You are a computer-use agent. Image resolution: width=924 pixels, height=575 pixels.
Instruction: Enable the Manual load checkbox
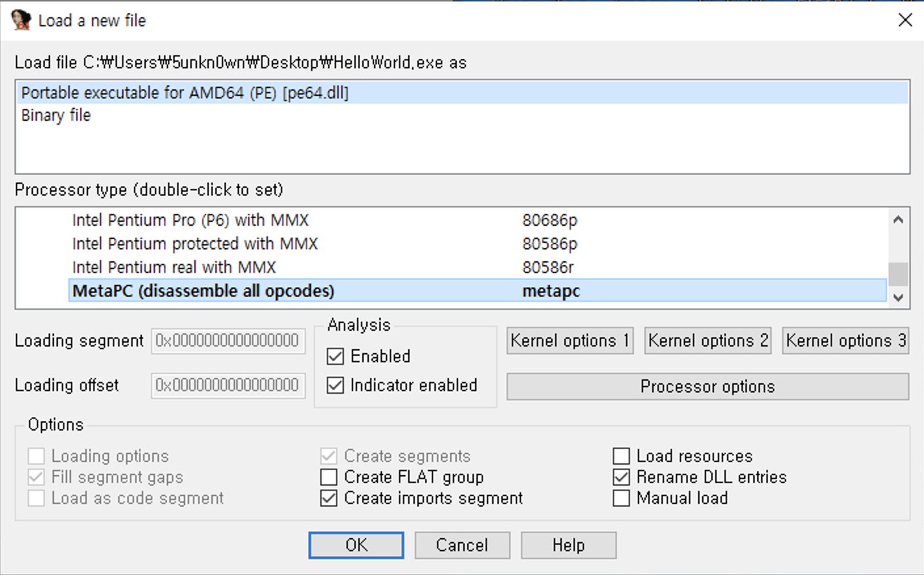click(621, 498)
